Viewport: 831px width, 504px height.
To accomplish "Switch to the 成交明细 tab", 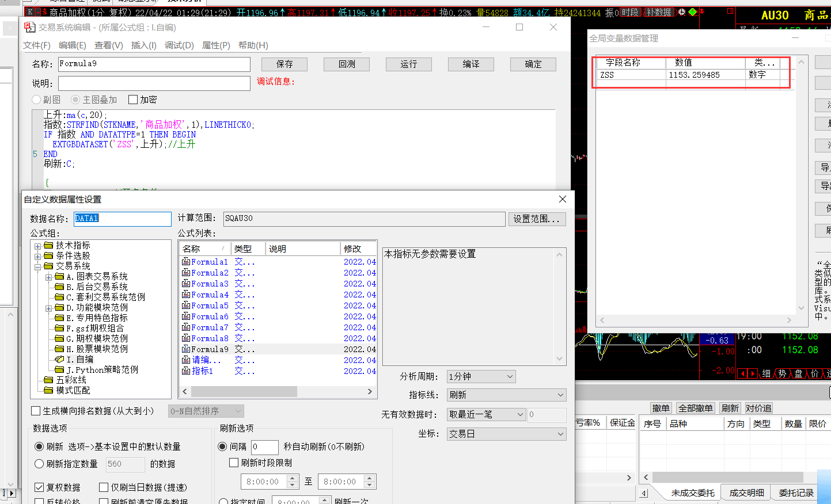I will (x=747, y=493).
